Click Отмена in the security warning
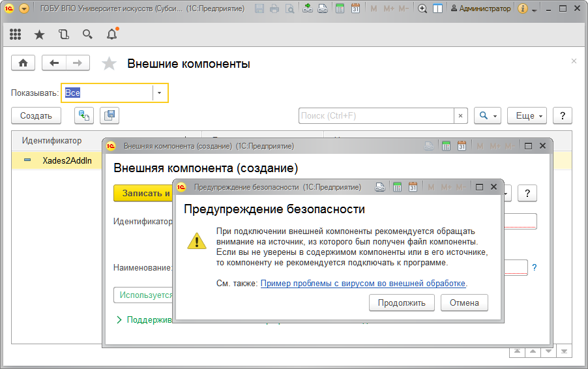Screen dimensions: 588x369 tap(464, 303)
